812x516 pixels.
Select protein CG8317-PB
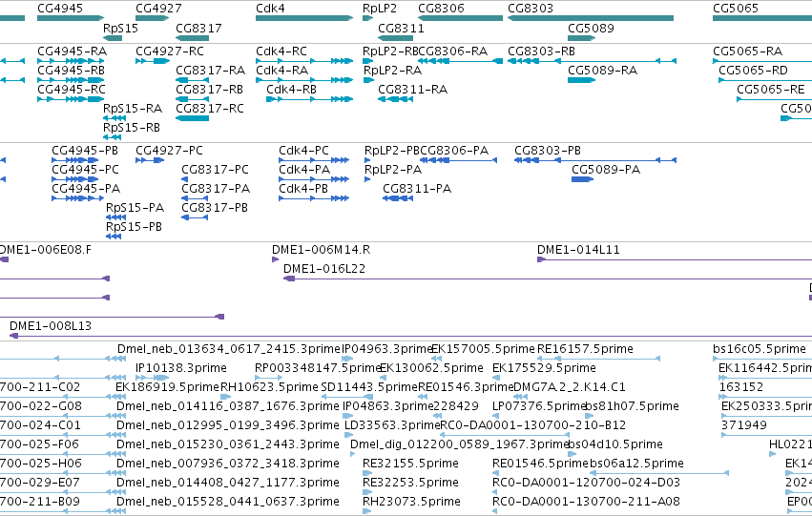coord(195,217)
